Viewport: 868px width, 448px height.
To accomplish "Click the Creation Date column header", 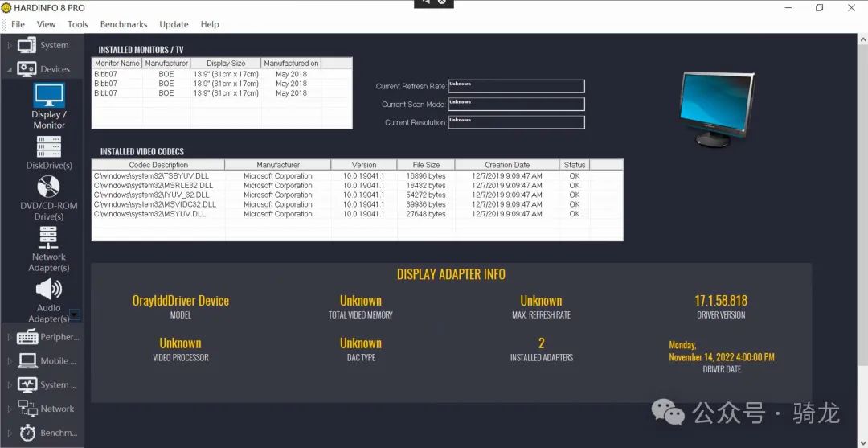I will (x=507, y=165).
